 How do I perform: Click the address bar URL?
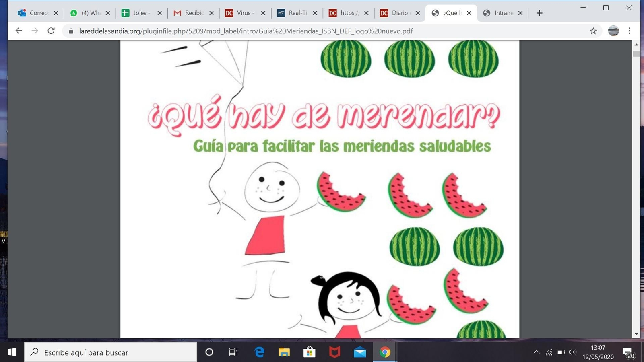[x=246, y=31]
